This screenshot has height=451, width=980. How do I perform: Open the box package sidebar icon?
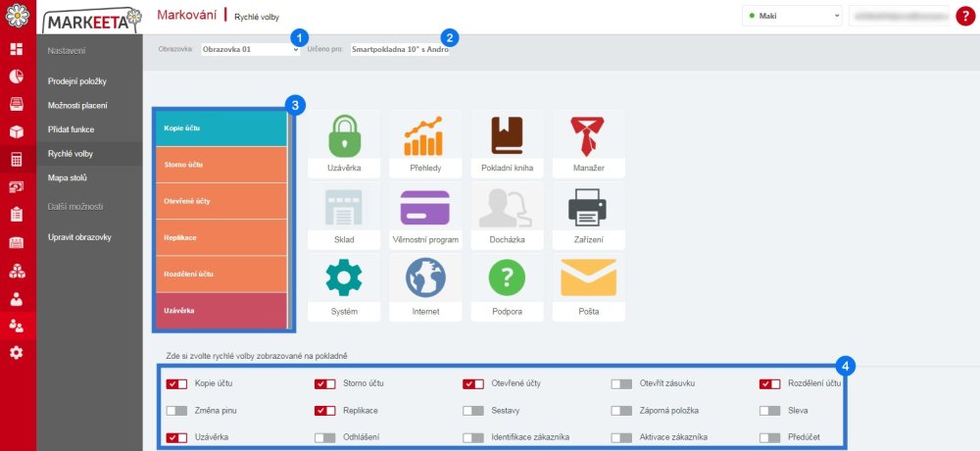(17, 132)
